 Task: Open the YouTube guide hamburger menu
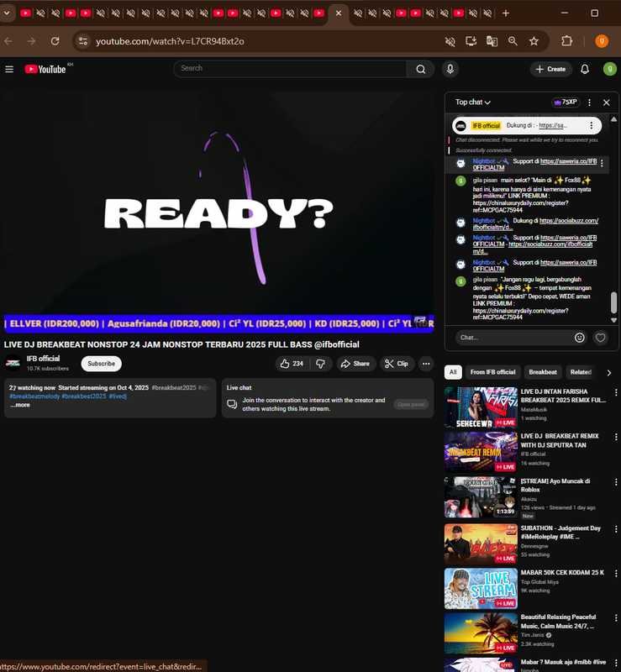(9, 69)
